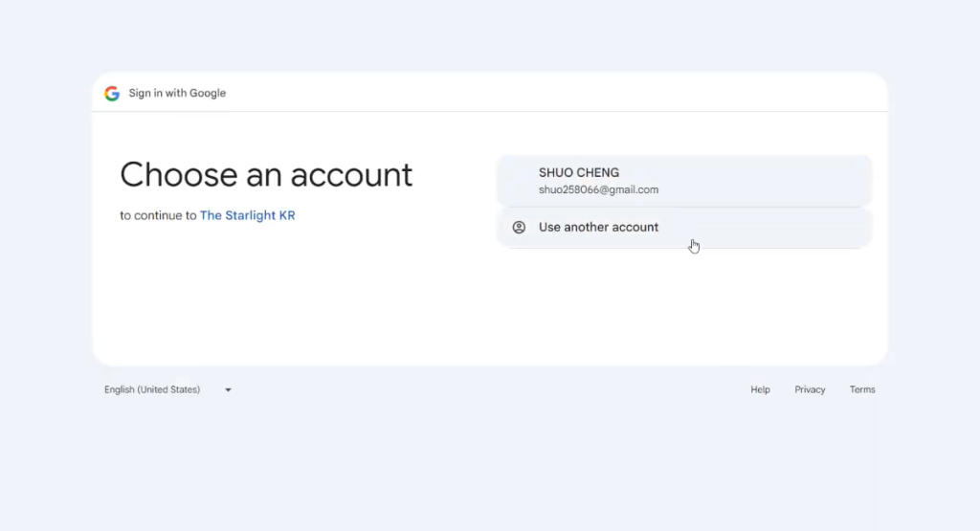Click the person icon beside Use another account
980x531 pixels.
[519, 228]
